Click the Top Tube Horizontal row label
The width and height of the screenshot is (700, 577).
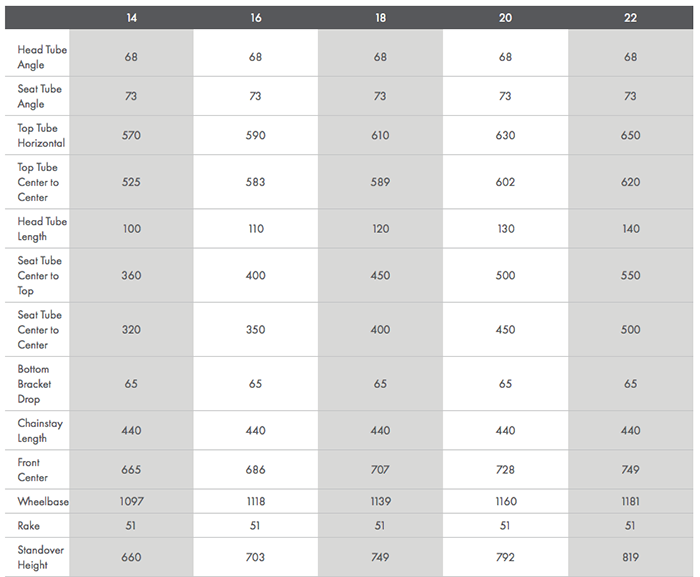(x=42, y=135)
